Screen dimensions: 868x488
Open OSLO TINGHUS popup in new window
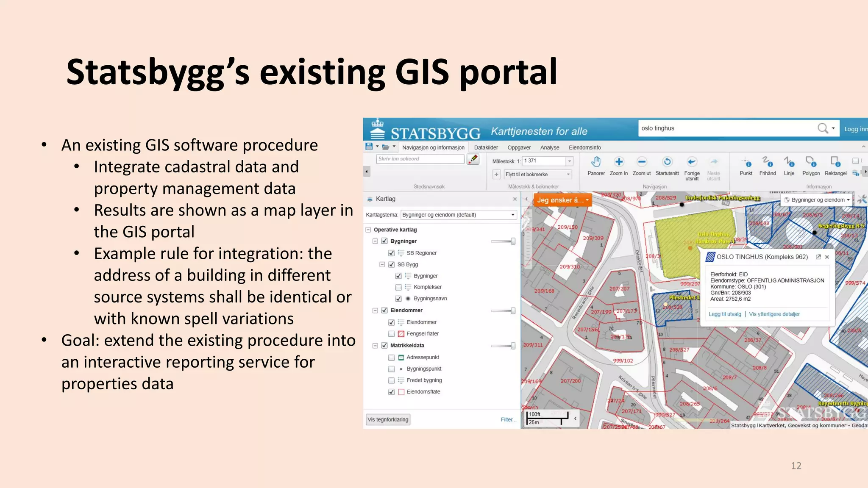point(818,257)
